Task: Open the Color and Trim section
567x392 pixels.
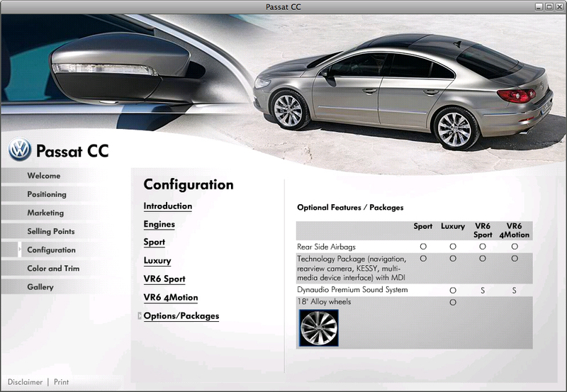Action: [53, 269]
